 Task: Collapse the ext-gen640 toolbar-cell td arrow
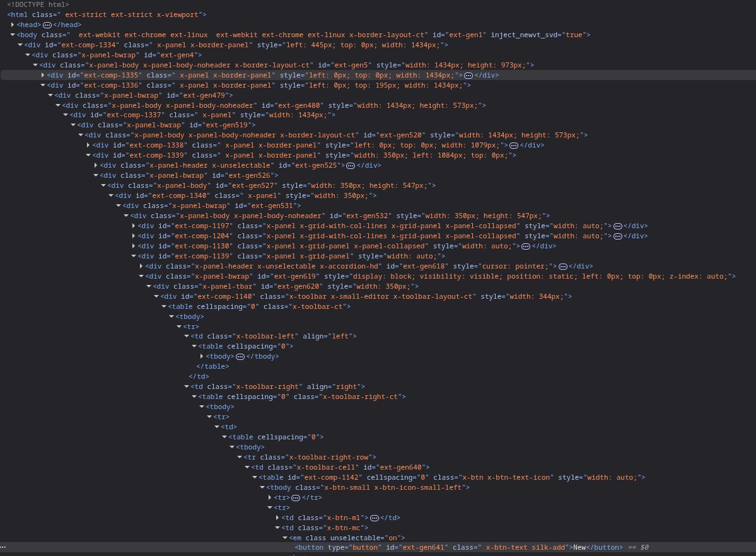tap(247, 467)
